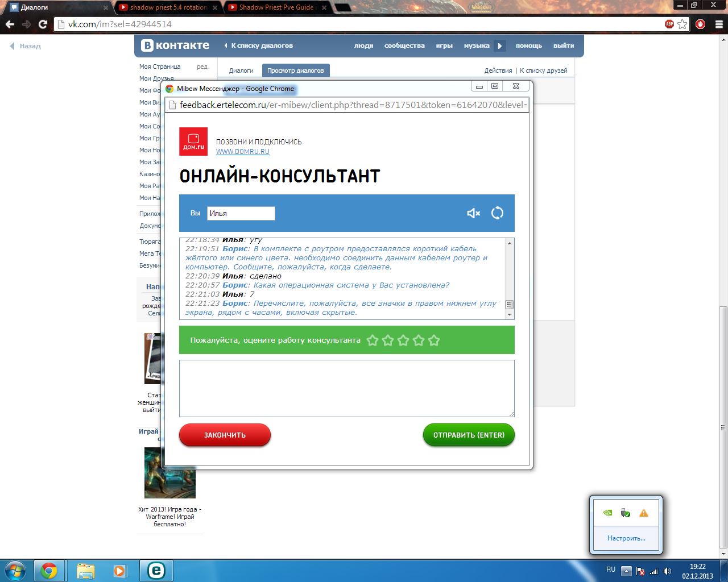
Task: Open люди in VK header menu
Action: coord(364,45)
